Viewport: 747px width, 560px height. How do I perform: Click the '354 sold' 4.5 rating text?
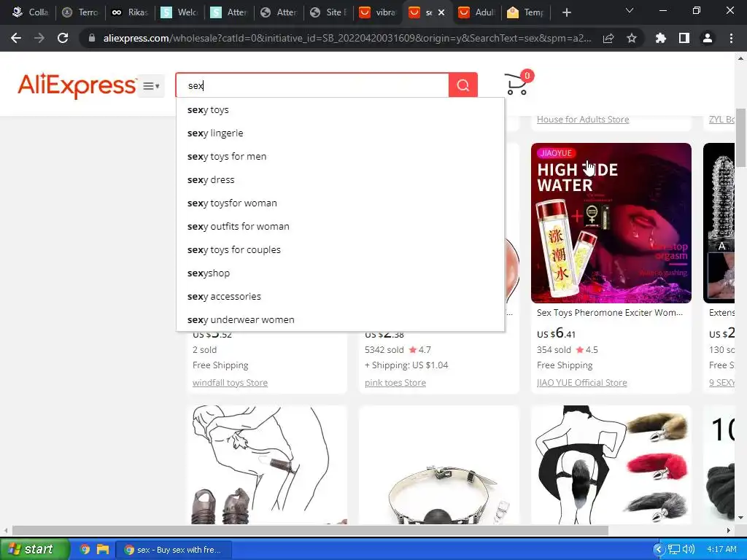568,349
